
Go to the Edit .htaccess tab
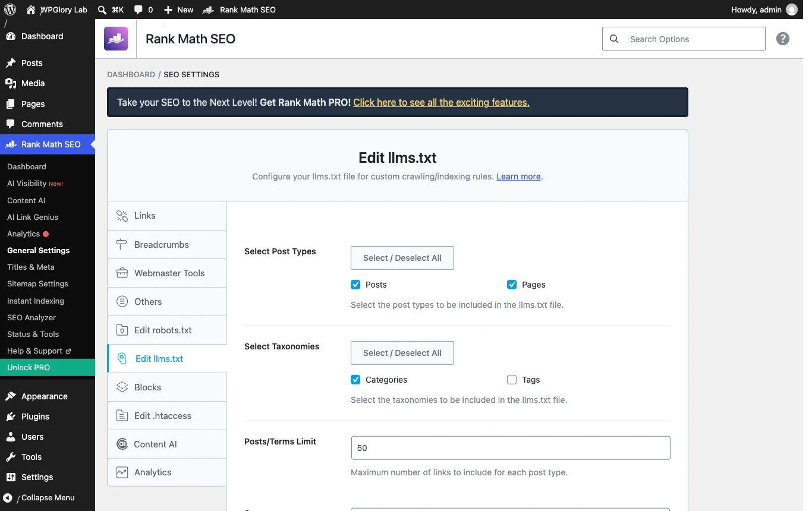click(x=166, y=415)
